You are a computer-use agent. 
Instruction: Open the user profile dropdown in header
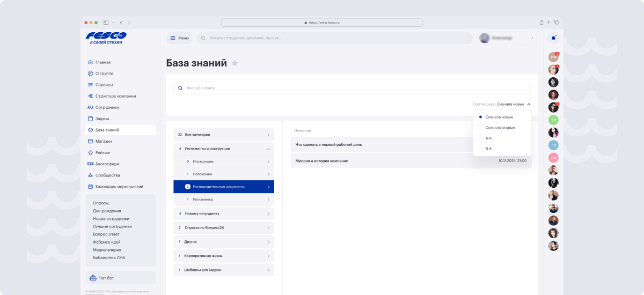(508, 38)
